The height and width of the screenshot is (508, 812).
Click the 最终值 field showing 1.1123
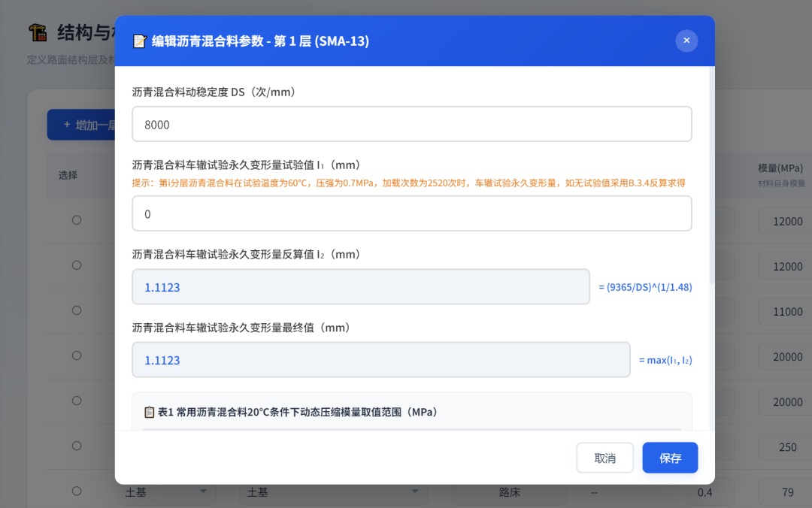pyautogui.click(x=381, y=360)
